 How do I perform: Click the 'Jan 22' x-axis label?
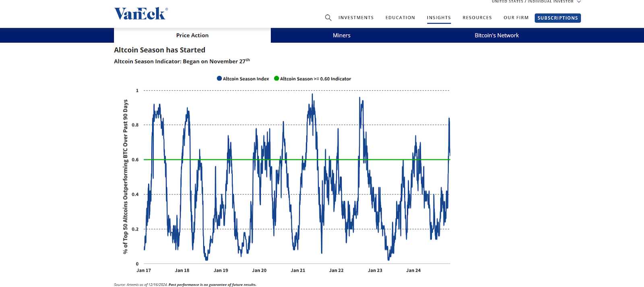tap(336, 270)
